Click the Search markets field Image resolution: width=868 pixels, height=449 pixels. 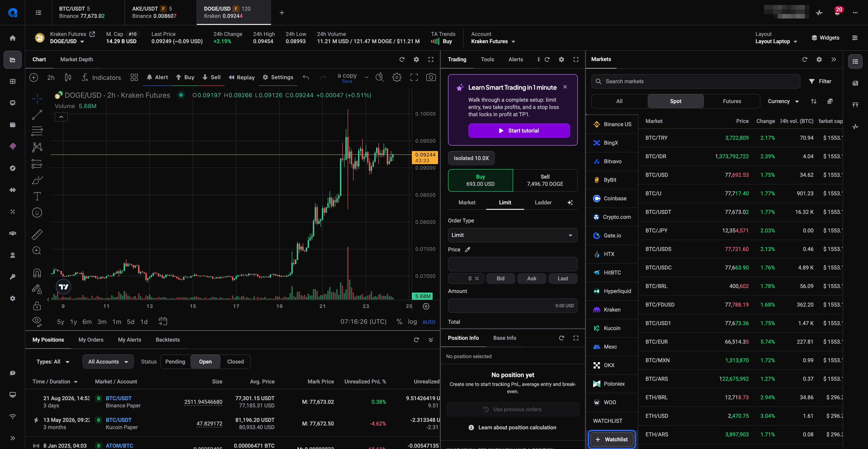point(696,81)
